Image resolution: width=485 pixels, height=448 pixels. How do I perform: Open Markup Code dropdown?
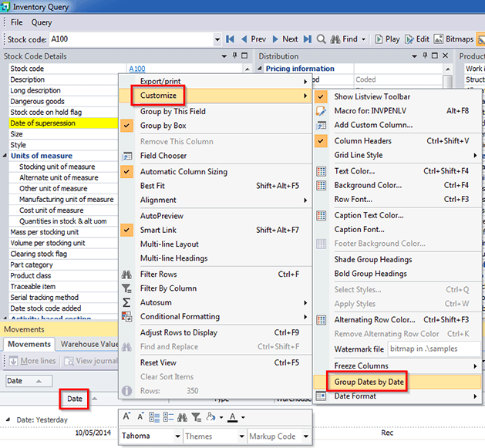click(306, 436)
